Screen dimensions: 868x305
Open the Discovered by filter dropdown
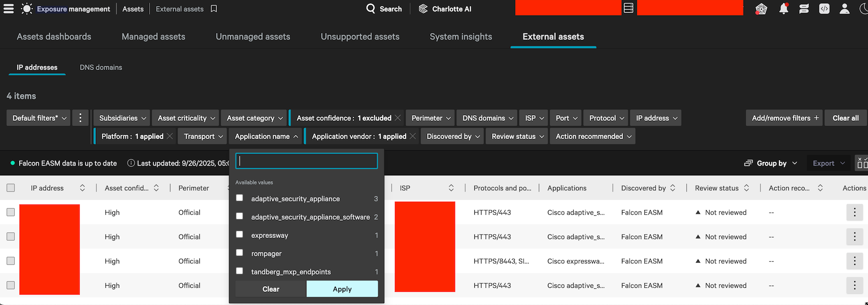pos(453,136)
